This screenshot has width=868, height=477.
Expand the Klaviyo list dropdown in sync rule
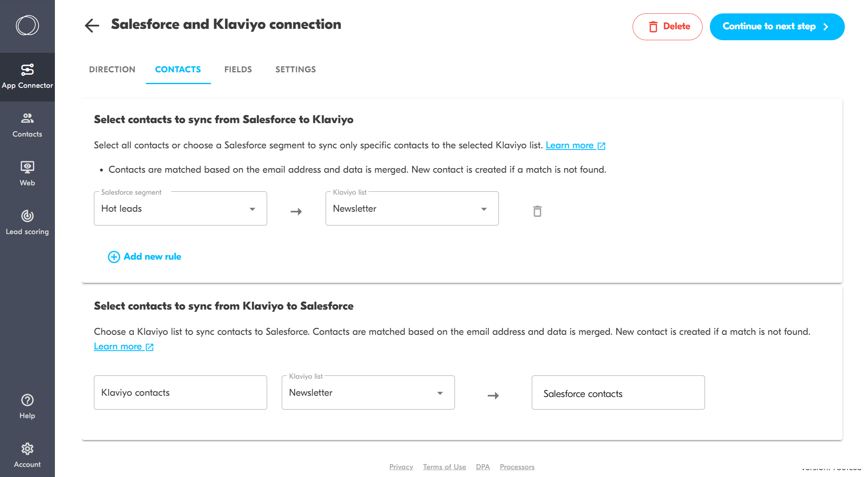(x=484, y=208)
